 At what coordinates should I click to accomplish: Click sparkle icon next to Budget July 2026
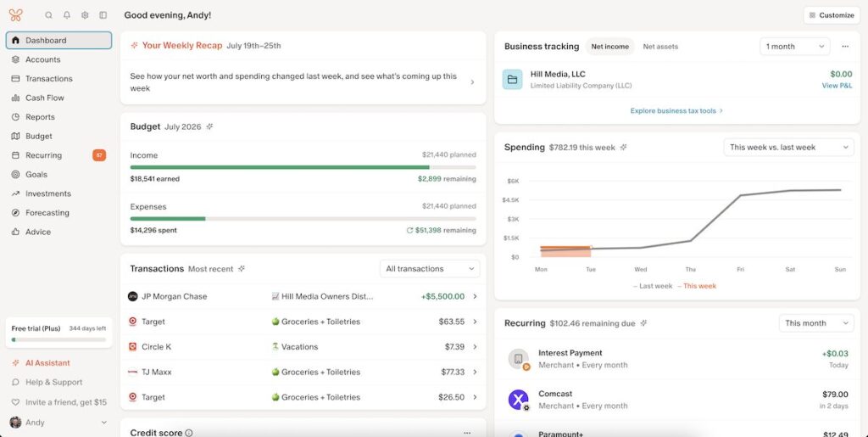(x=210, y=126)
